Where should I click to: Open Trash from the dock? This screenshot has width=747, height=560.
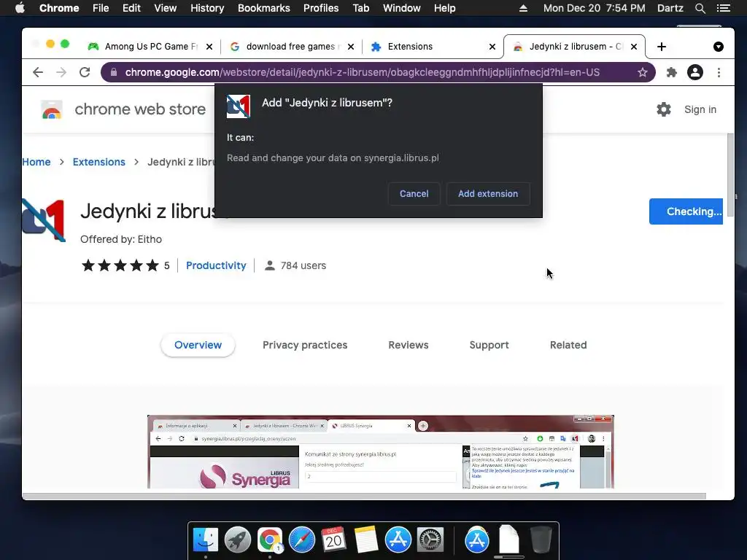[x=541, y=540]
